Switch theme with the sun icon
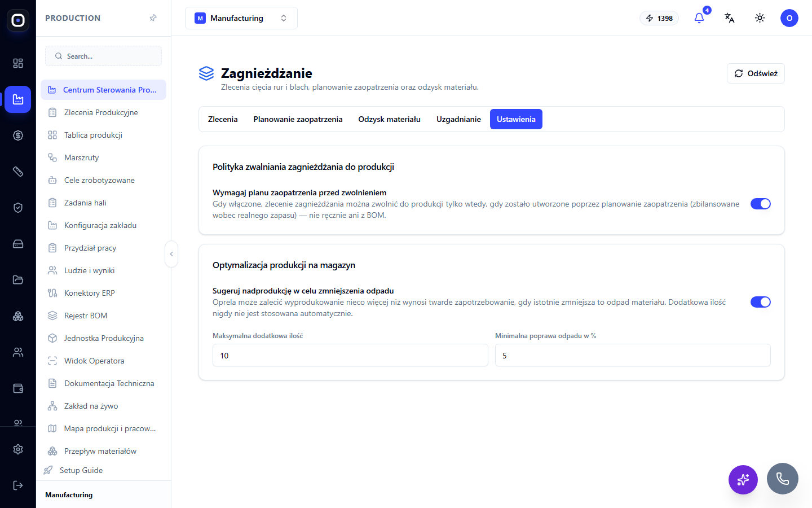812x508 pixels. (760, 18)
